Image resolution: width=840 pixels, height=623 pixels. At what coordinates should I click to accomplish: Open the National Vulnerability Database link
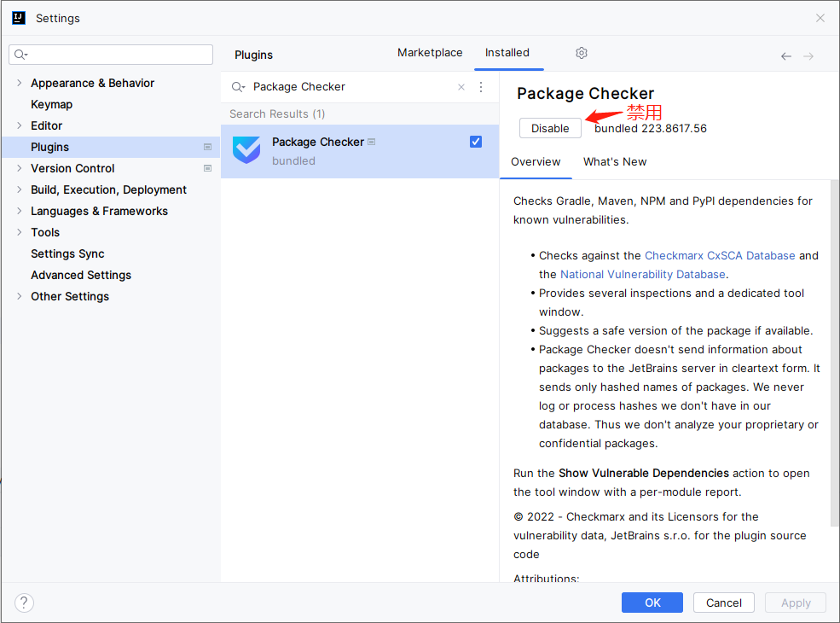[642, 275]
